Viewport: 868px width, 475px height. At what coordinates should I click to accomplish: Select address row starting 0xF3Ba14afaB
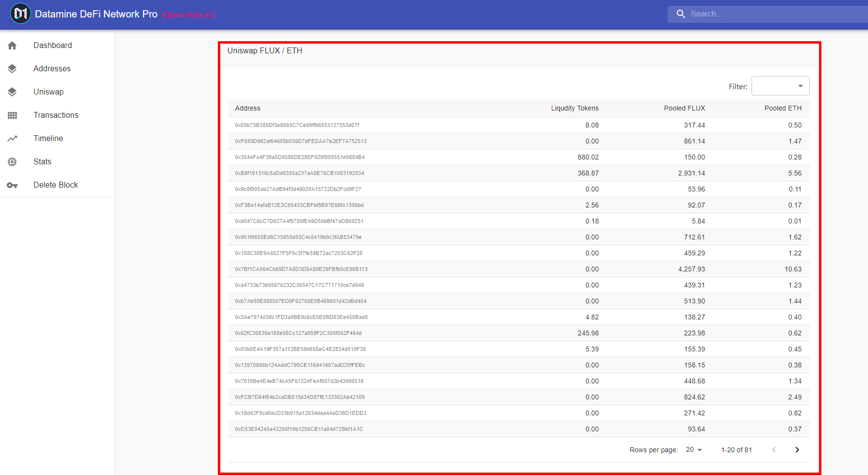(x=518, y=205)
